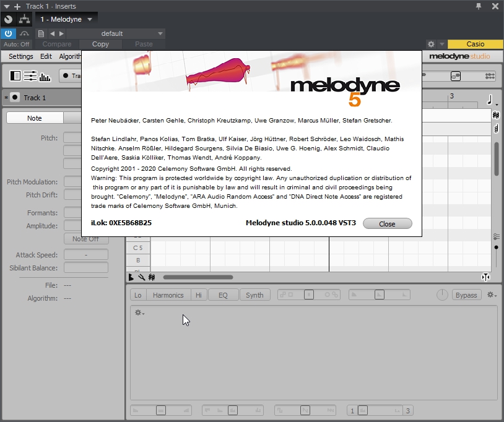The height and width of the screenshot is (422, 504).
Task: Click the Sibilant Balance field
Action: point(86,267)
